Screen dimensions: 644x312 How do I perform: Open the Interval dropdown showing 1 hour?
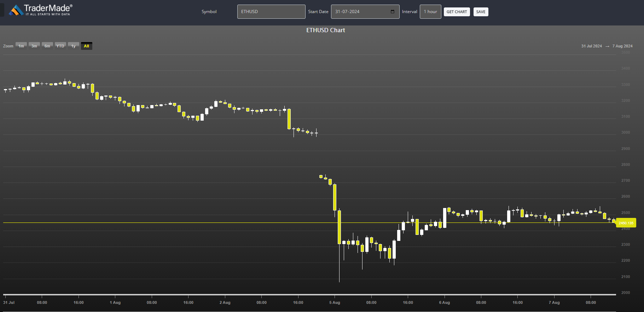pyautogui.click(x=430, y=12)
